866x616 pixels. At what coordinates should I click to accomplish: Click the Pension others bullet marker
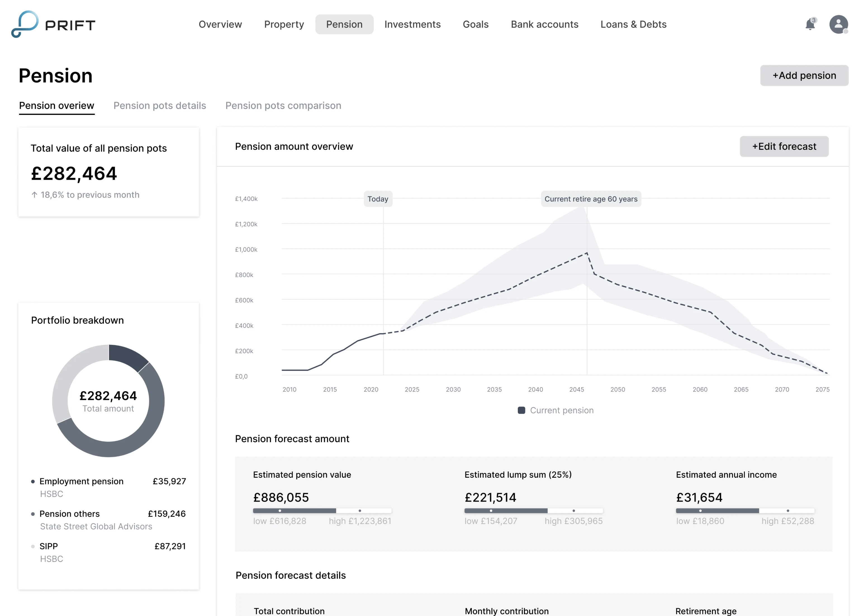point(33,514)
